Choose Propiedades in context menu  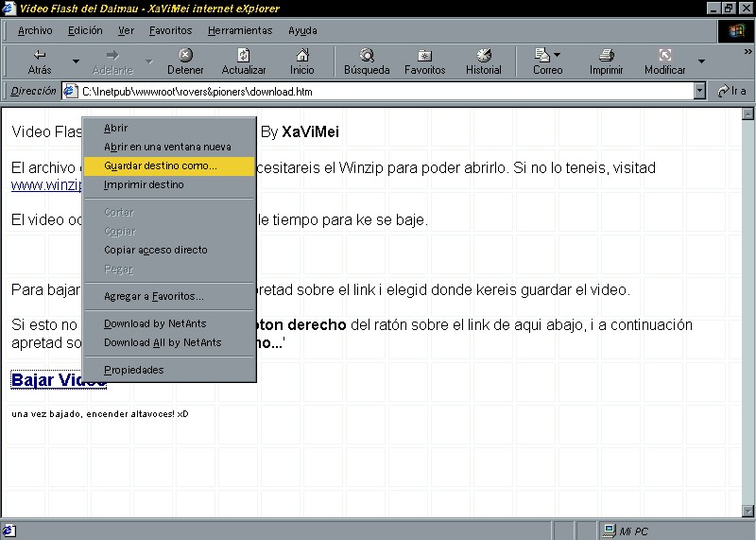pyautogui.click(x=169, y=370)
